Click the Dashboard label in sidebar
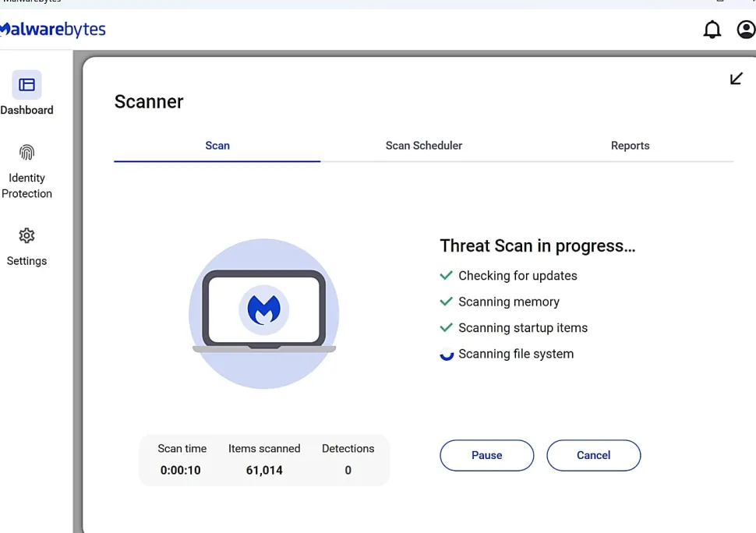 coord(26,111)
